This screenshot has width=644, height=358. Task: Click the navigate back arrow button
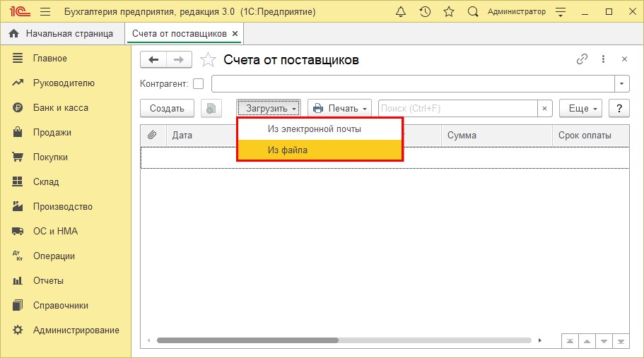pyautogui.click(x=153, y=60)
